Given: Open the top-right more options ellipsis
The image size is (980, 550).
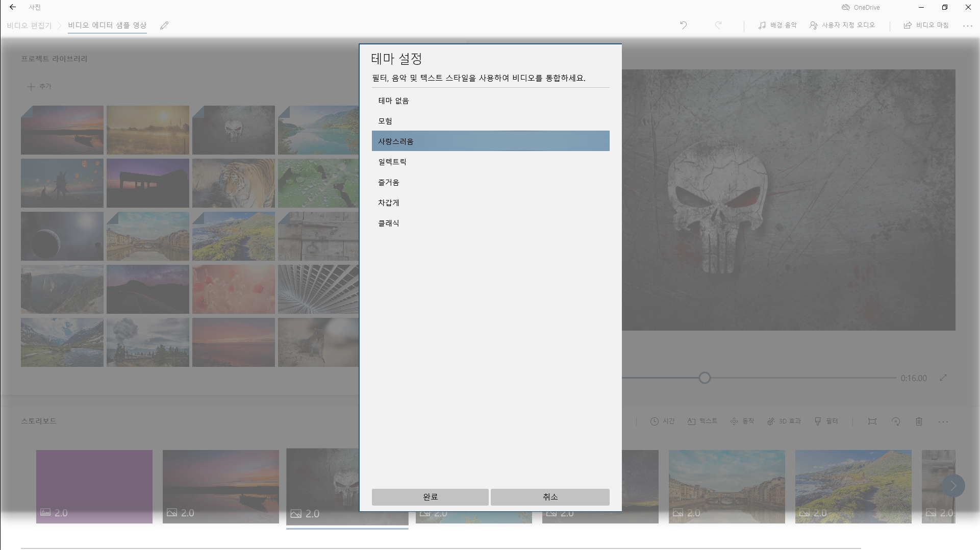Looking at the screenshot, I should point(968,26).
